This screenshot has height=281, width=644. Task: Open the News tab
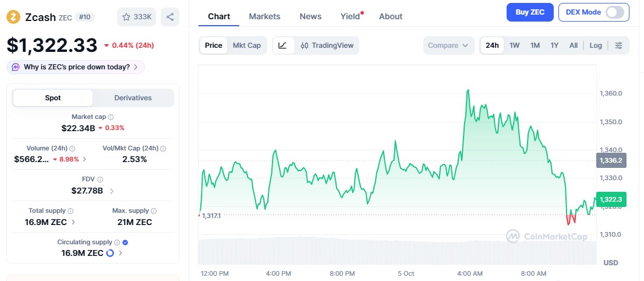(310, 16)
